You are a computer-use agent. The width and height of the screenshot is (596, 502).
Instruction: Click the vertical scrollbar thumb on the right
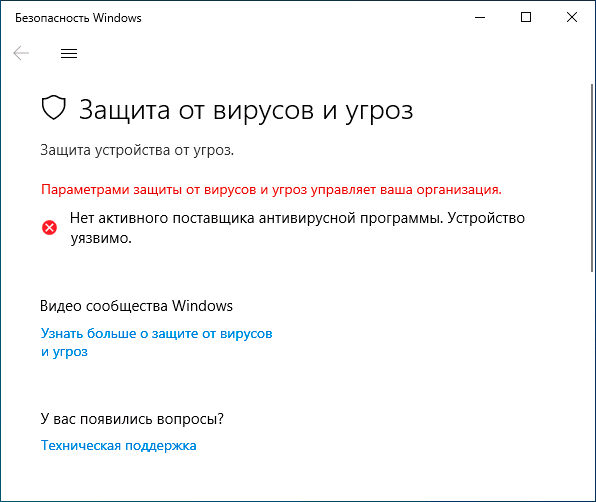(x=592, y=178)
